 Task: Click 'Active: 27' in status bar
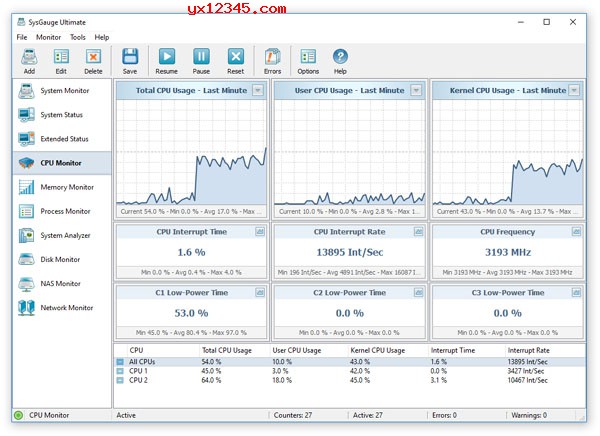(x=367, y=415)
